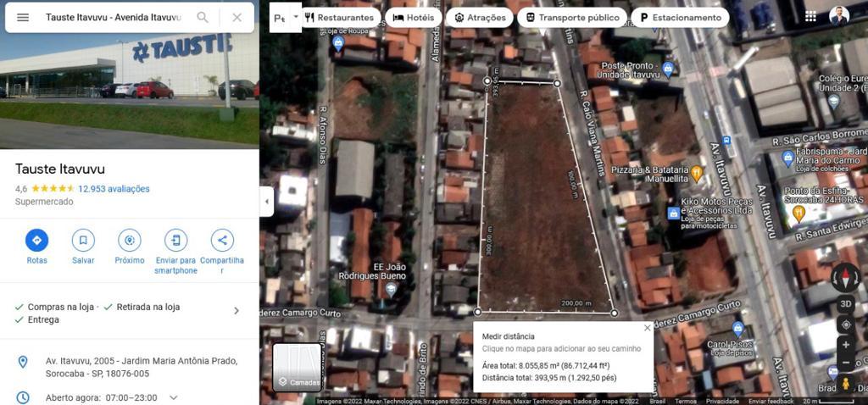868x405 pixels.
Task: Click the top-right measurement point
Action: point(557,83)
